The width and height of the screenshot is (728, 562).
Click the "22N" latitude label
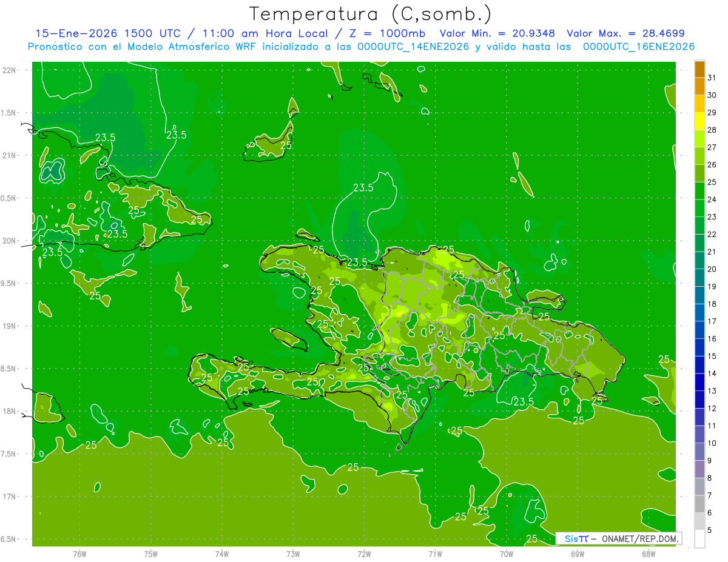click(9, 70)
